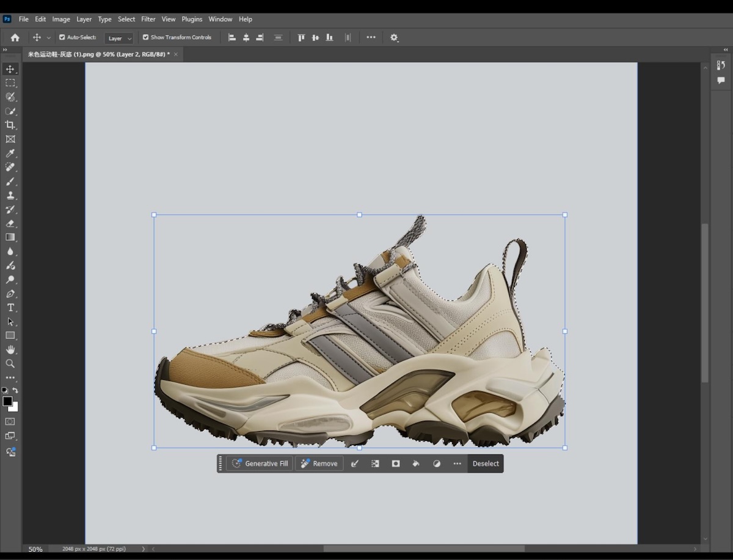Select the Blur tool
The image size is (733, 560).
point(10,252)
